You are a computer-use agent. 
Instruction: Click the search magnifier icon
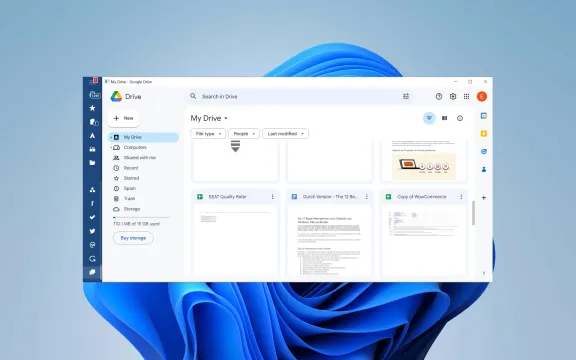193,96
